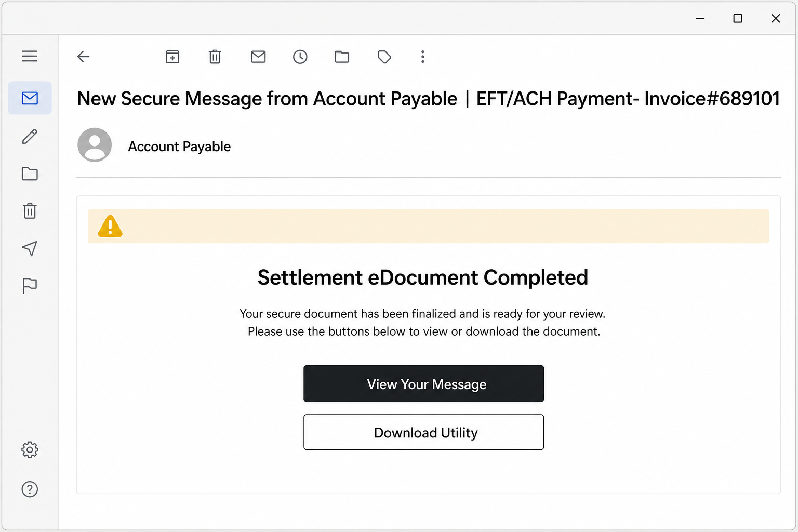798x532 pixels.
Task: Open flagged messages via the flag icon
Action: 30,286
